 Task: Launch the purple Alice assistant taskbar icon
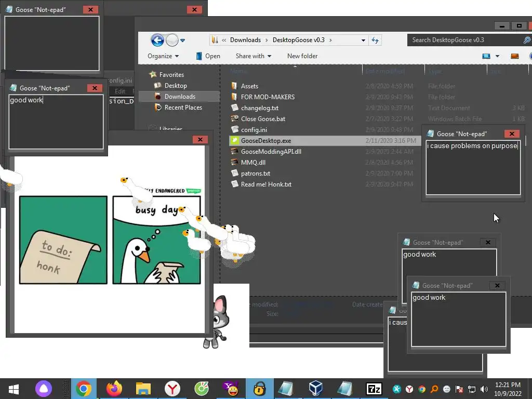[x=44, y=389]
